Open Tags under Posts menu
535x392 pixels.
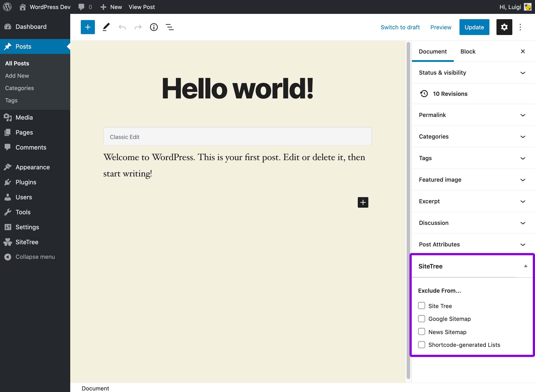coord(11,100)
